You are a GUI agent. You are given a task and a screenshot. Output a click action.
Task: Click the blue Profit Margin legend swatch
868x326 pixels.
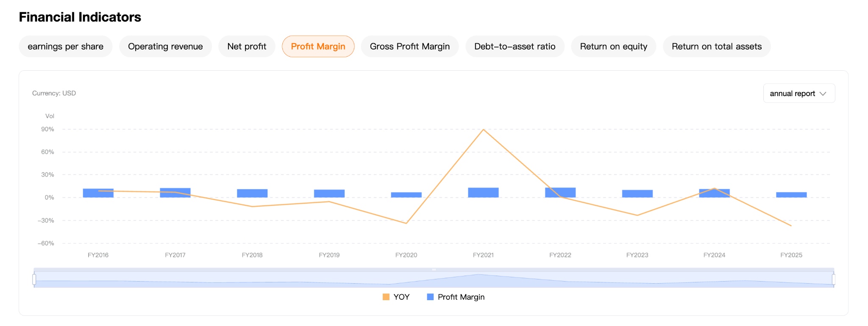[430, 297]
